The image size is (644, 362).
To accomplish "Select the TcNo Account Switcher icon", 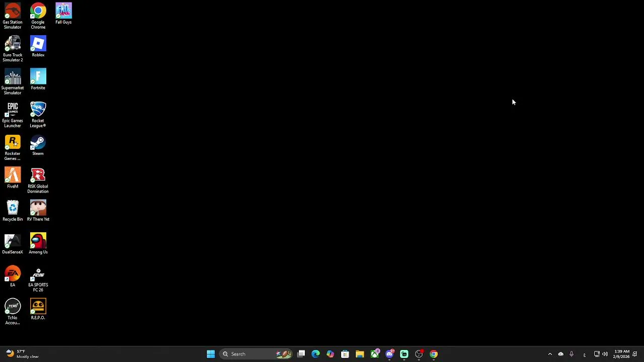I will (13, 312).
